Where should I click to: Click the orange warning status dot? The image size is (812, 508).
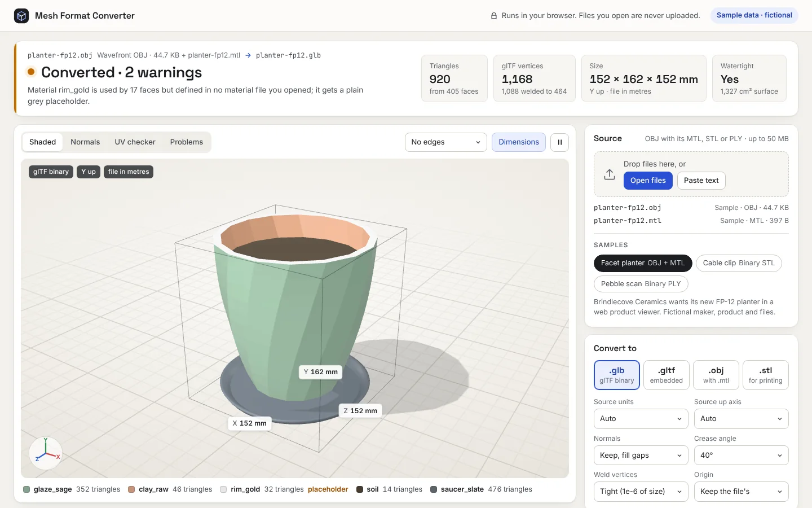click(31, 72)
